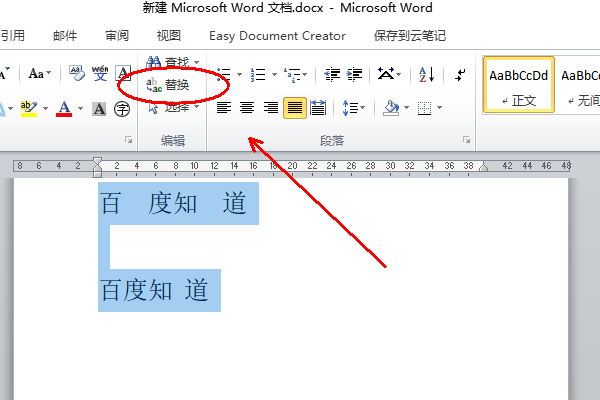Click the Shading paint bucket icon
600x400 pixels.
click(x=391, y=108)
